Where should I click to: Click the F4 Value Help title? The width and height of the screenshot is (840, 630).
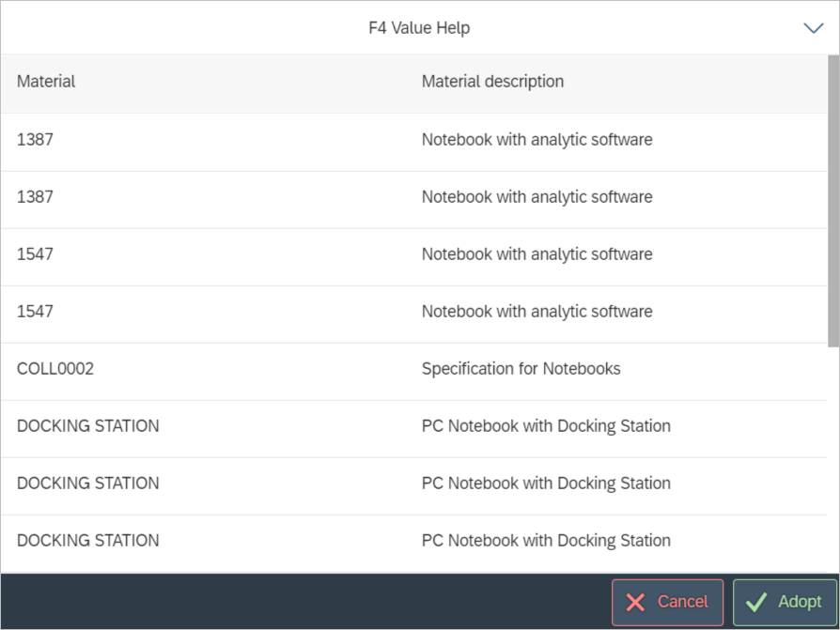(419, 28)
